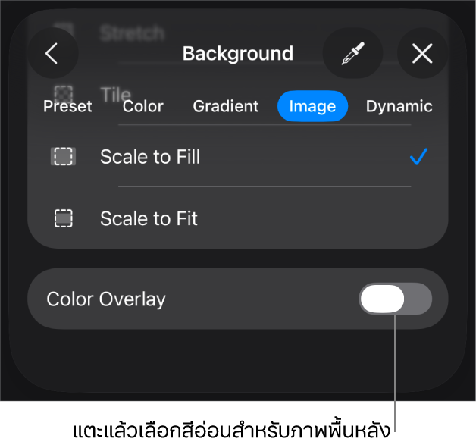476x448 pixels.
Task: Switch to the Color tab
Action: point(143,106)
